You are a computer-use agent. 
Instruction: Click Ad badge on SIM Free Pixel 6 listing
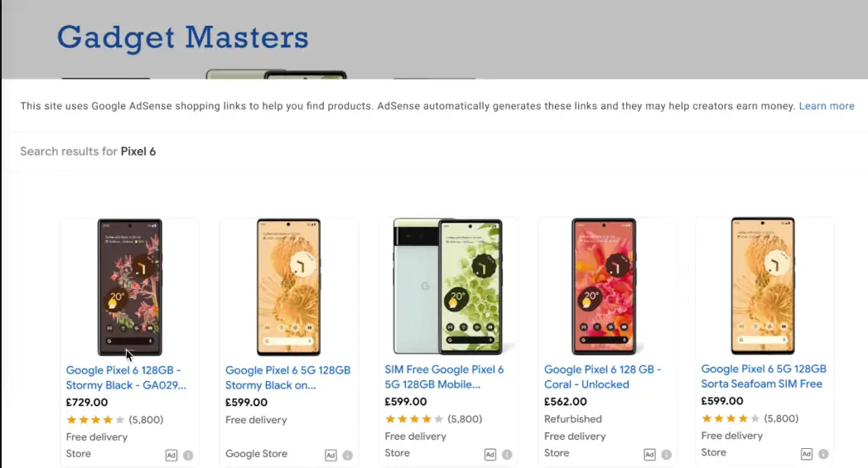pos(490,455)
